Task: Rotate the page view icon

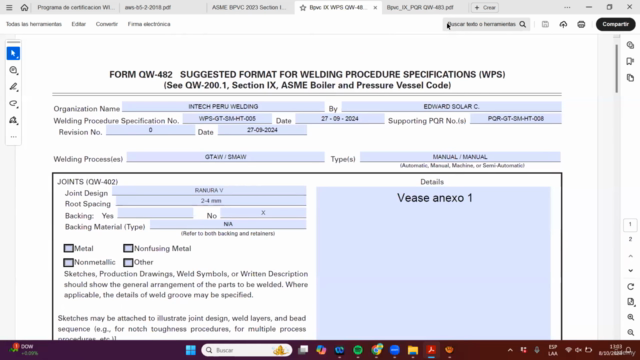Action: pyautogui.click(x=631, y=287)
